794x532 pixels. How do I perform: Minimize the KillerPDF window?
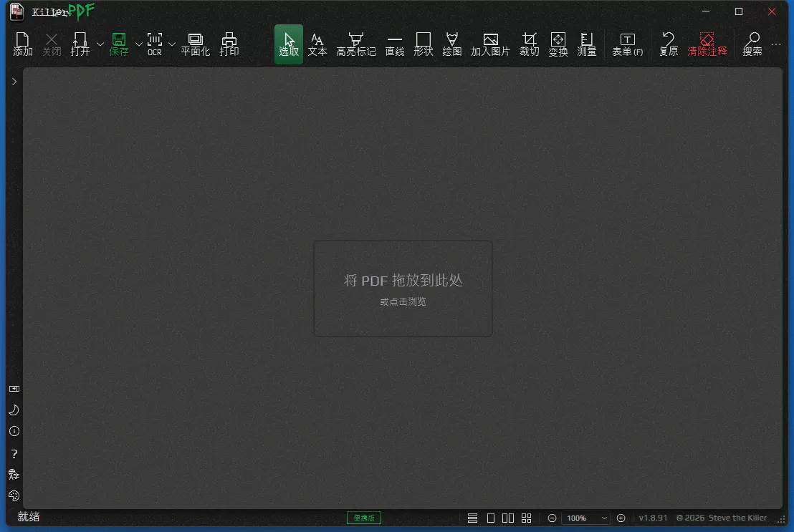[x=706, y=11]
